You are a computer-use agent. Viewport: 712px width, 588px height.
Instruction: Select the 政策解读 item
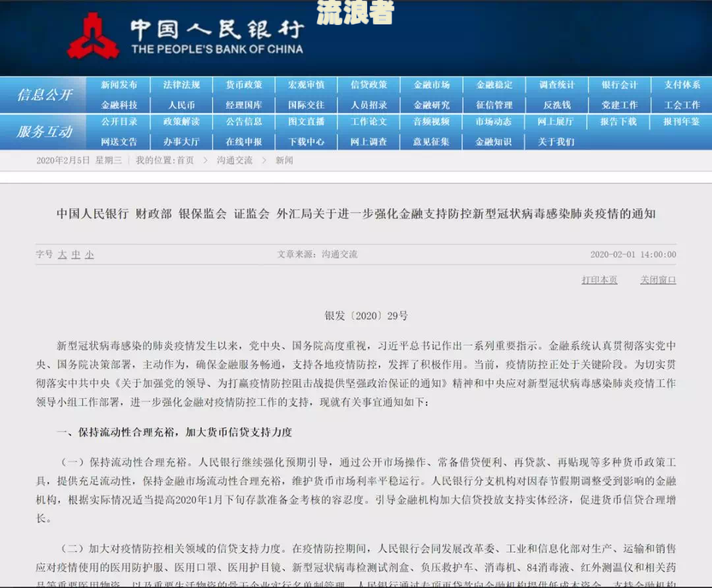tap(182, 122)
